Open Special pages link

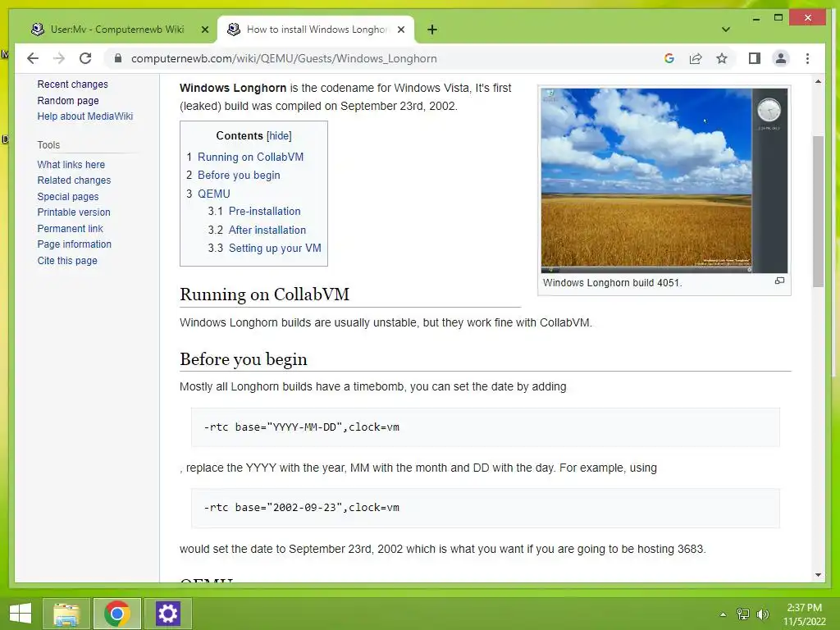(x=67, y=197)
